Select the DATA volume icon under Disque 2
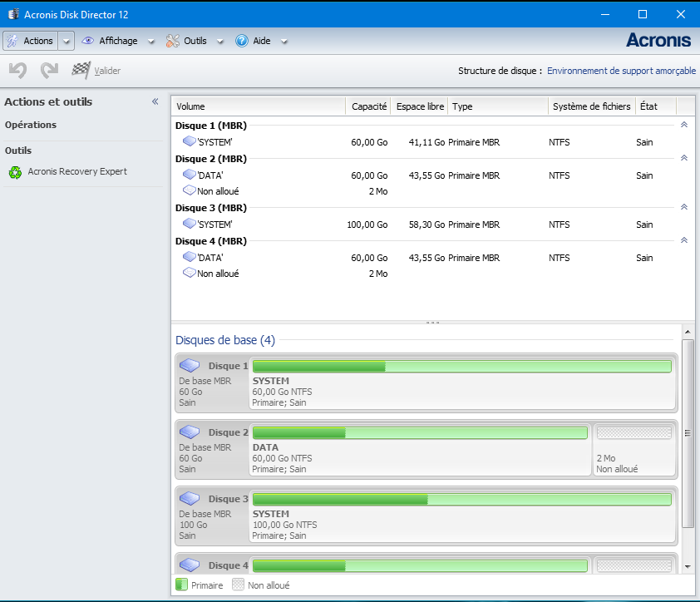 [190, 175]
